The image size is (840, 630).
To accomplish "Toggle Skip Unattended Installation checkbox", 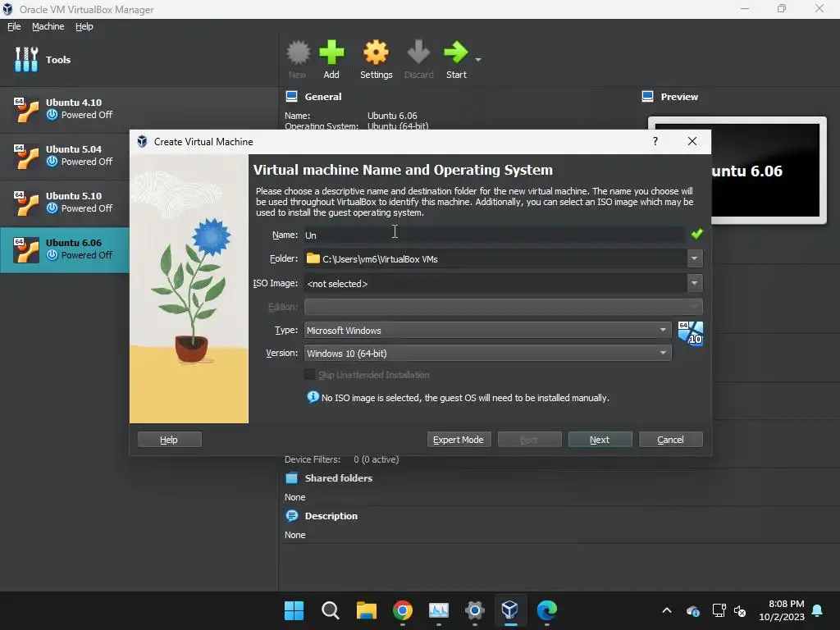I will 309,374.
